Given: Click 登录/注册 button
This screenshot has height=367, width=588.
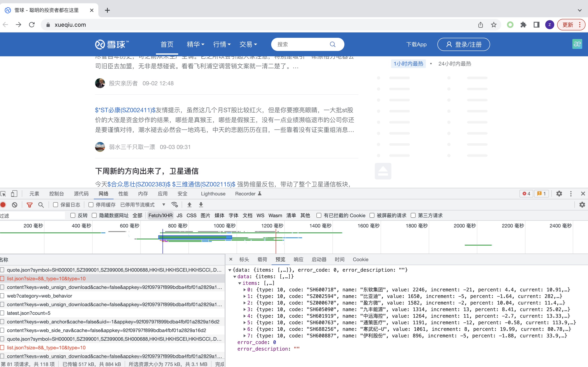Looking at the screenshot, I should click(x=464, y=44).
